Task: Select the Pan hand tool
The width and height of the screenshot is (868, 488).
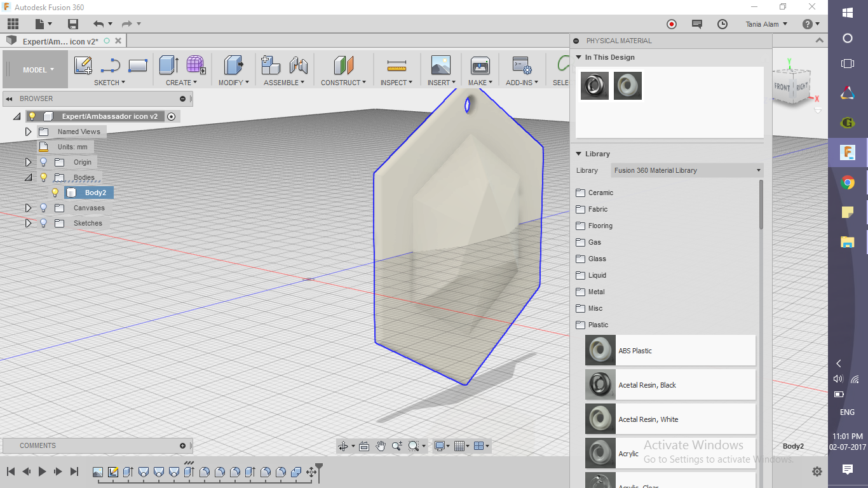Action: tap(380, 446)
